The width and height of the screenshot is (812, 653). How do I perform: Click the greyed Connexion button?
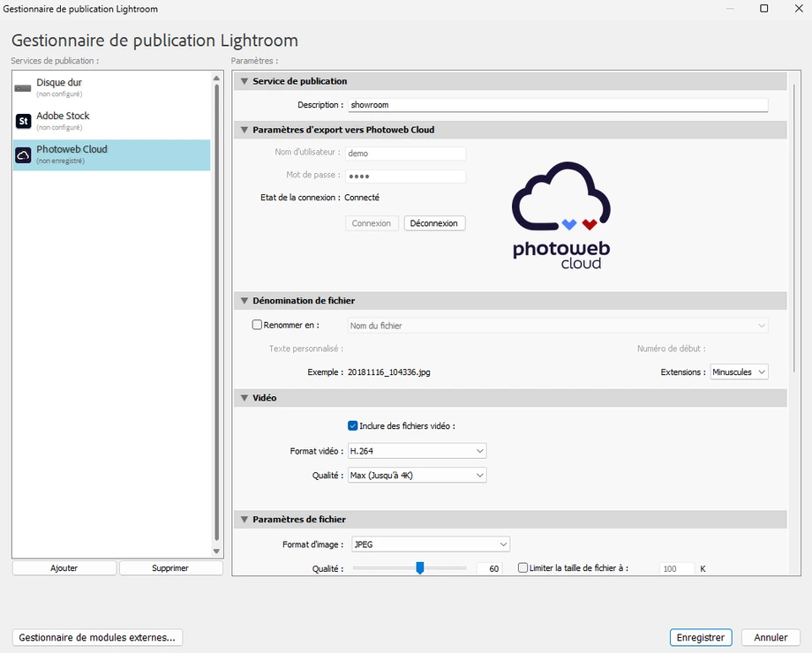[x=372, y=223]
